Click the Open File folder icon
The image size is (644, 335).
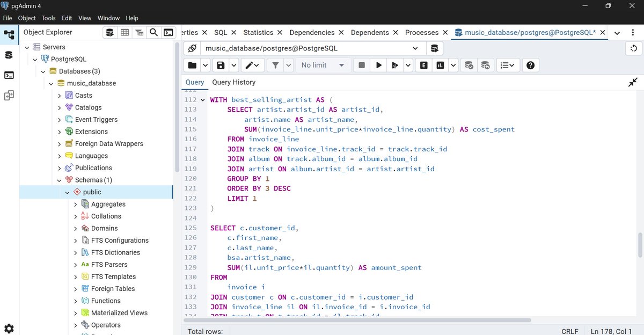192,65
